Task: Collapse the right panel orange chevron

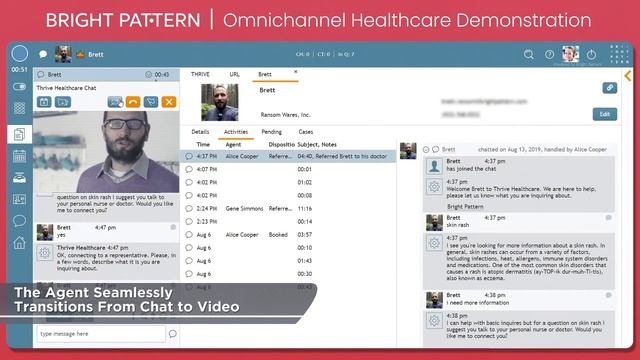Action: [x=628, y=76]
